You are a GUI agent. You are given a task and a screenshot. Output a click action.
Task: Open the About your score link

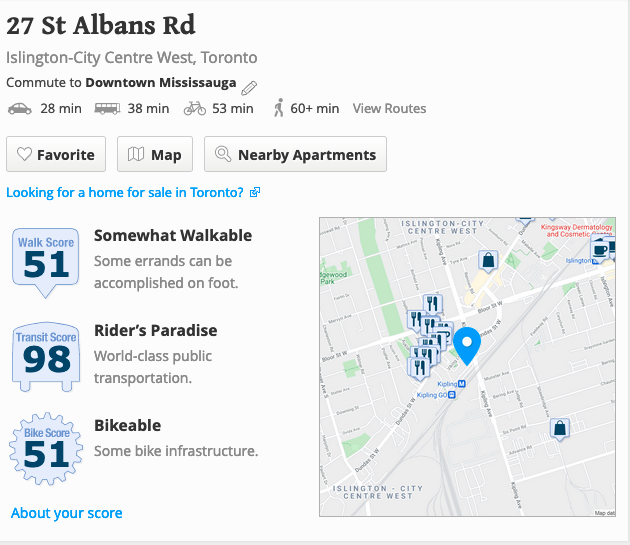tap(66, 513)
